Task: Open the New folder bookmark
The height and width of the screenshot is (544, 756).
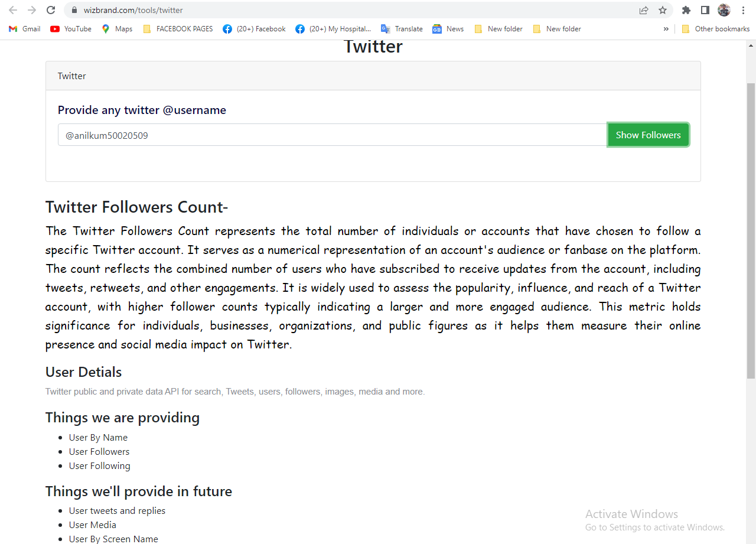Action: (x=498, y=28)
